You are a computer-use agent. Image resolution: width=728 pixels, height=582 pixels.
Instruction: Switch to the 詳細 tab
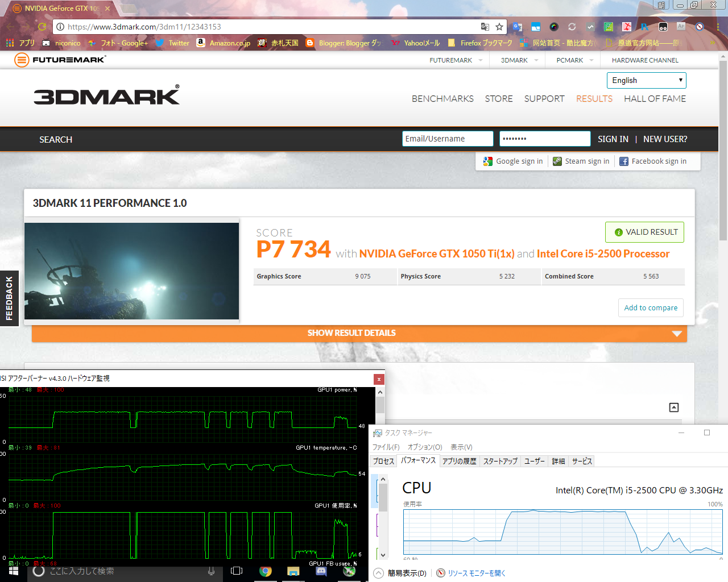559,461
